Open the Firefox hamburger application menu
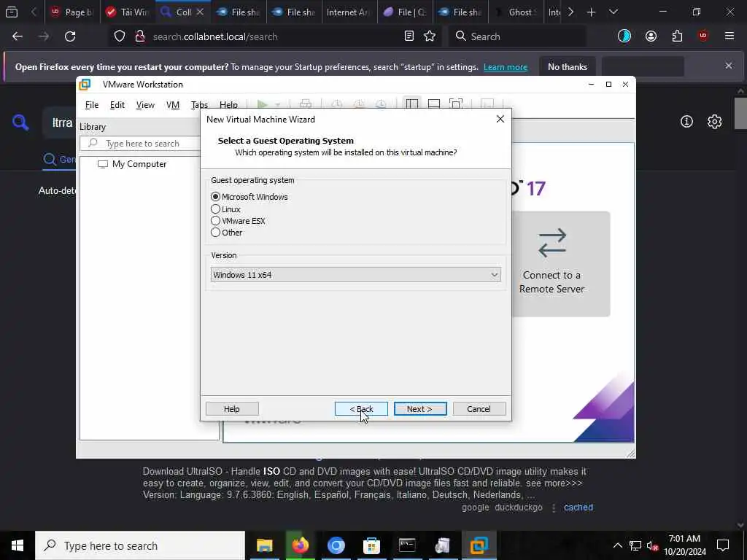Image resolution: width=747 pixels, height=560 pixels. point(729,36)
